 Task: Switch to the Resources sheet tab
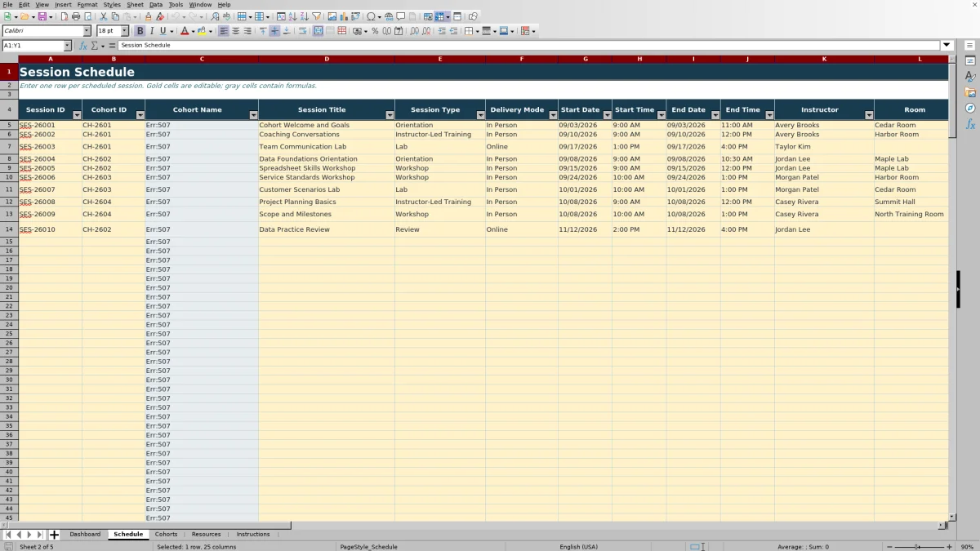206,534
